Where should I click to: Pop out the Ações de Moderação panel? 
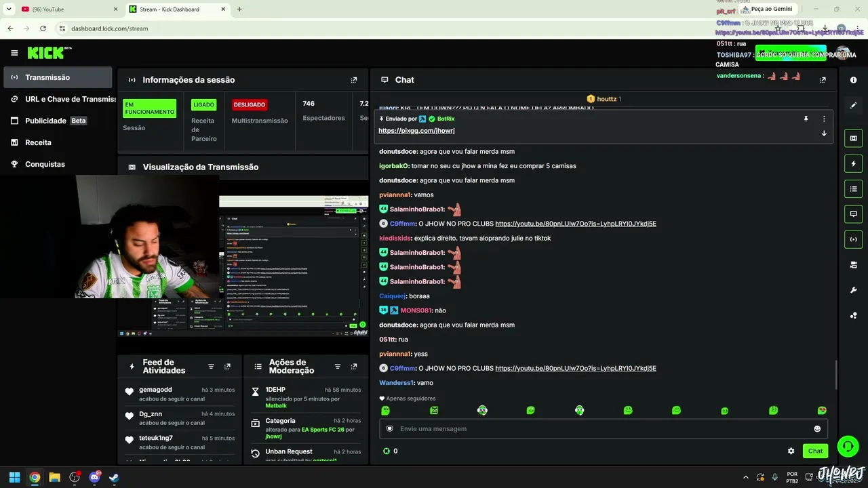(x=353, y=367)
